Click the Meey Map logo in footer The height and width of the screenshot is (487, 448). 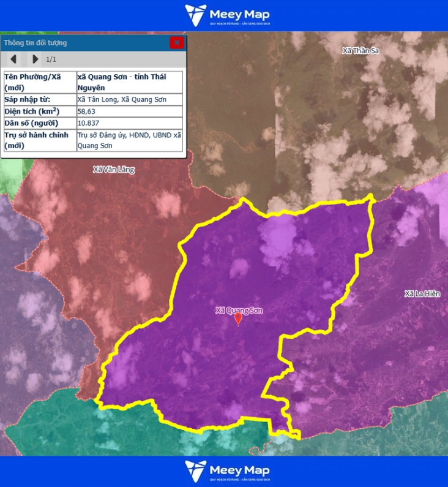point(227,471)
